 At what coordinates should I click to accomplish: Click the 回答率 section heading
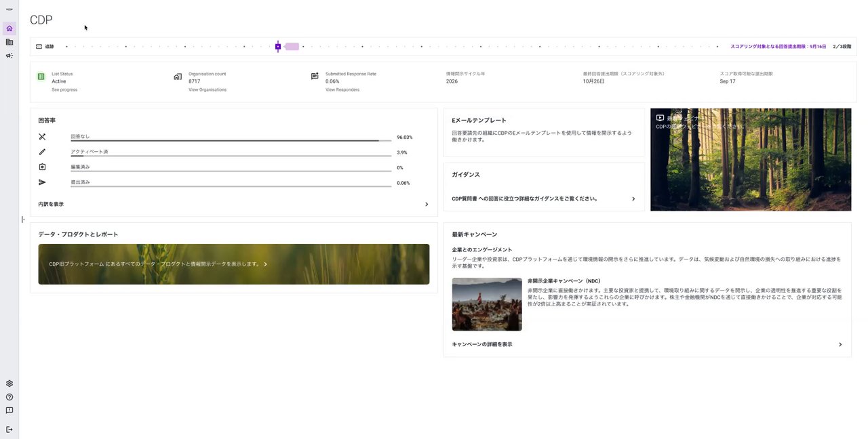[47, 121]
